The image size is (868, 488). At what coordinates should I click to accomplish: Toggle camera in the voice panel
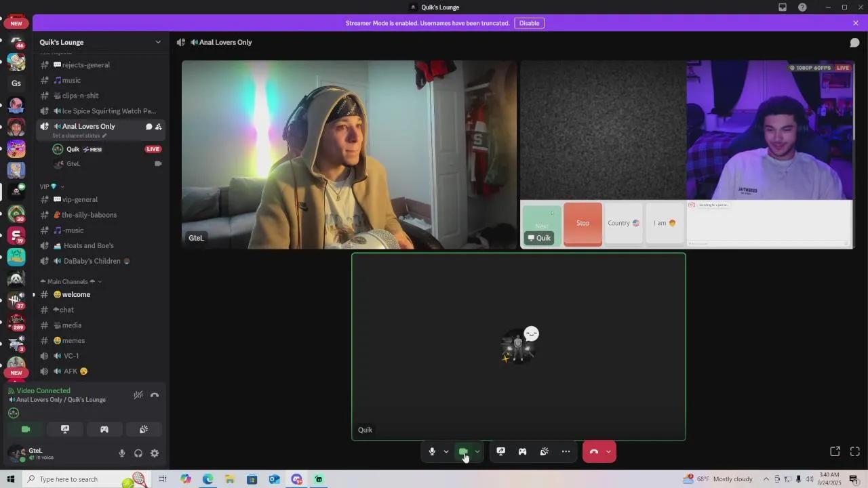26,429
